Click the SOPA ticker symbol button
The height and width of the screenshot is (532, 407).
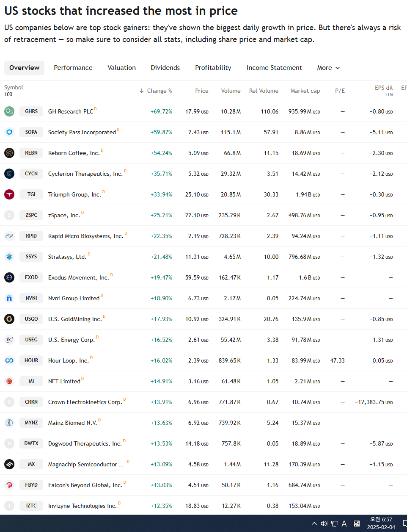pyautogui.click(x=31, y=132)
